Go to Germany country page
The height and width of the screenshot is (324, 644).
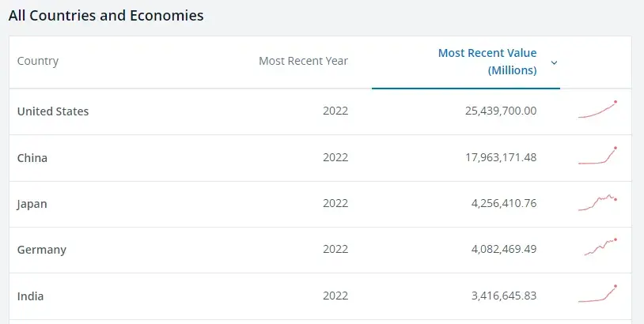coord(42,250)
